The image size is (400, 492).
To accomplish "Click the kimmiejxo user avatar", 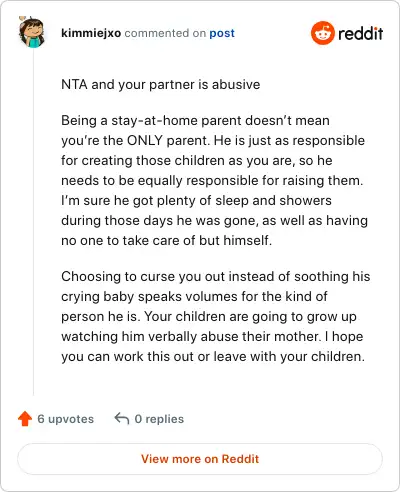I will tap(32, 32).
